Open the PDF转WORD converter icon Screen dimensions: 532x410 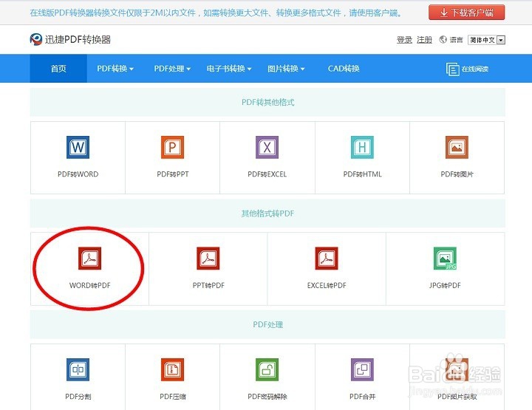(x=78, y=147)
